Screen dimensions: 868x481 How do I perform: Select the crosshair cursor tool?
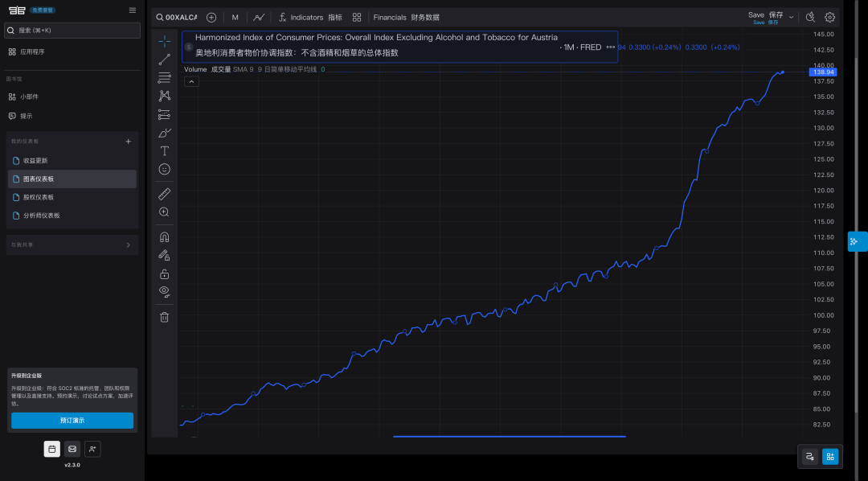(x=165, y=41)
